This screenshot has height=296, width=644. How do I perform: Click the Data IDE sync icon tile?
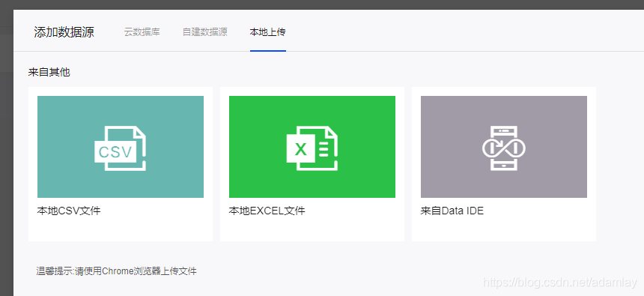(x=504, y=147)
